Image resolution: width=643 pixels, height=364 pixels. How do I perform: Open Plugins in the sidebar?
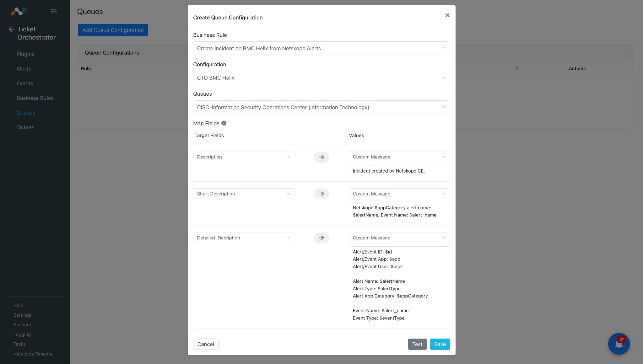(x=25, y=54)
